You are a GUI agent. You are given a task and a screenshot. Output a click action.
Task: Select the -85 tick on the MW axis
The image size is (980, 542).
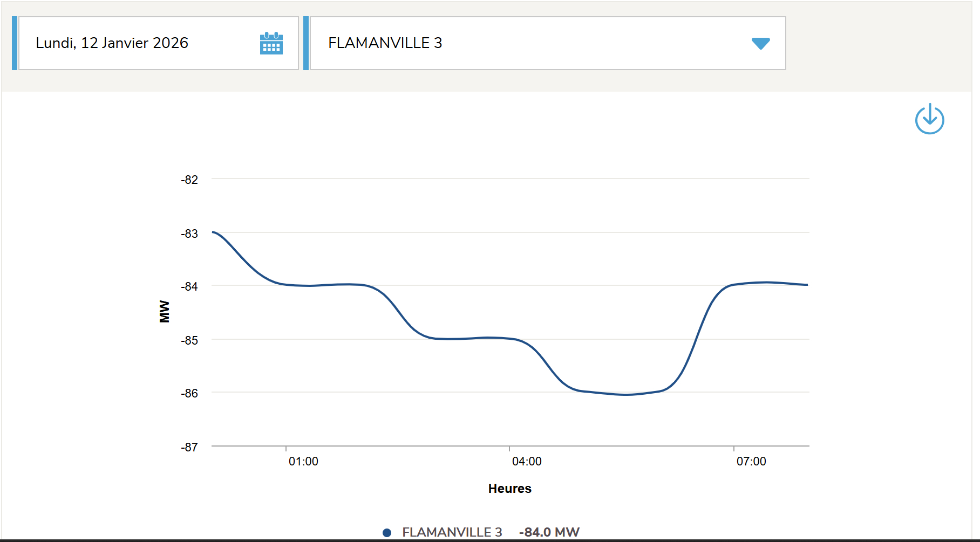(189, 341)
